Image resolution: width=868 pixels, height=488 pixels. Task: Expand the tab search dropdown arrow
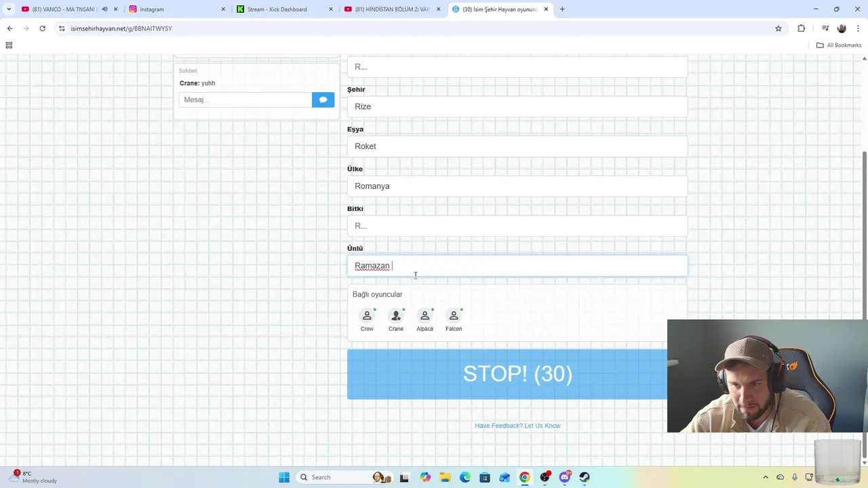click(x=9, y=9)
